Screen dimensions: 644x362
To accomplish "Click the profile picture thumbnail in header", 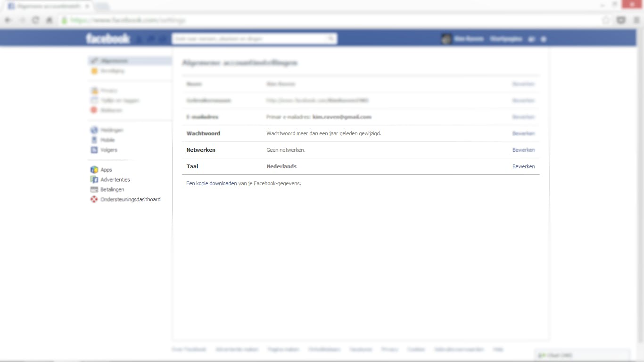I will pos(446,39).
